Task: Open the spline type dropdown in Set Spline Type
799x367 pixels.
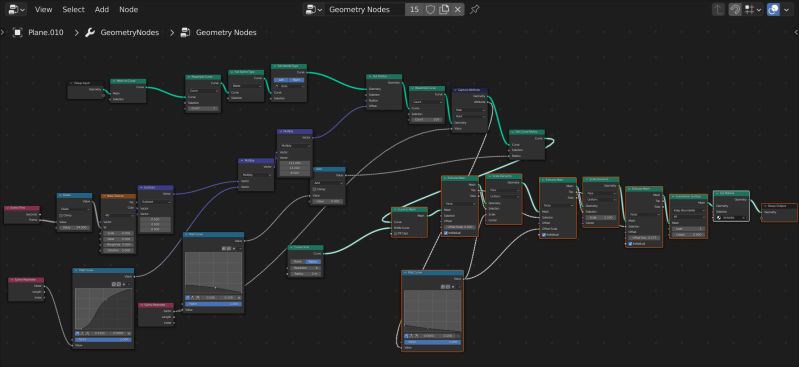Action: [246, 86]
